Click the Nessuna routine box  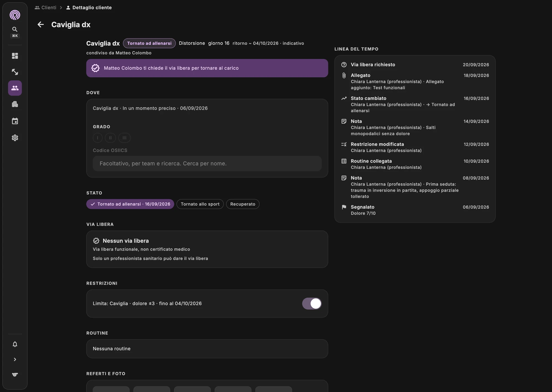coord(207,349)
